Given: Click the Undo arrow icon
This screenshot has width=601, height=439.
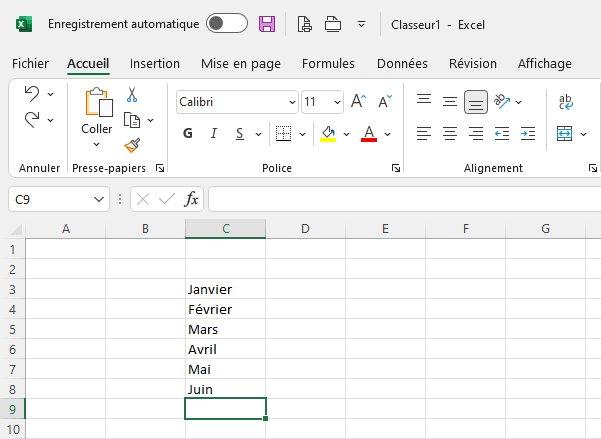Looking at the screenshot, I should coord(32,94).
